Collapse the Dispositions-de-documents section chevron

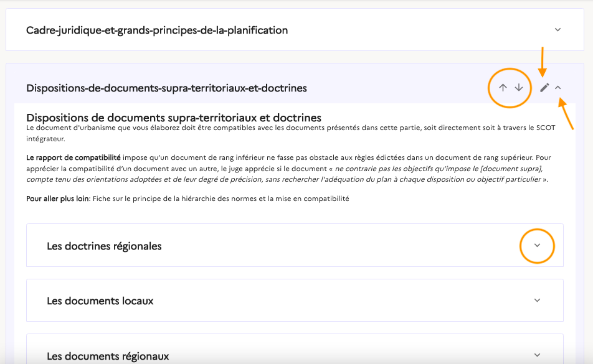pos(558,88)
